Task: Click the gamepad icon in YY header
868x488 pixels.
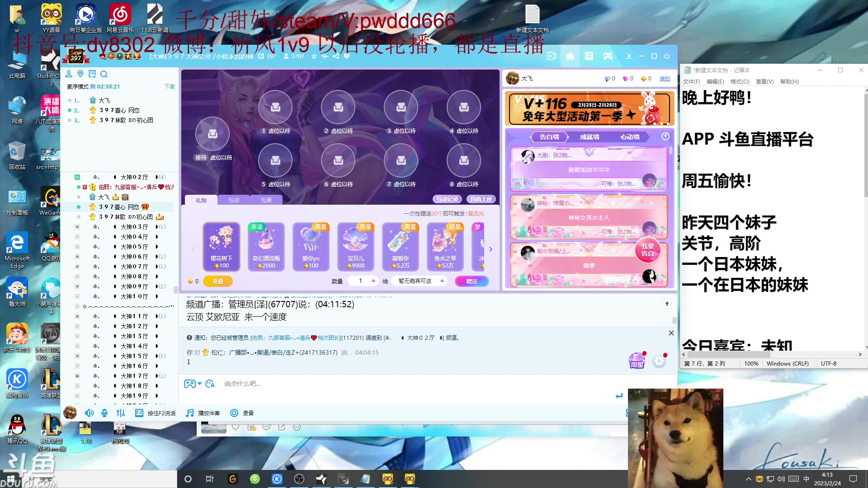Action: point(608,56)
